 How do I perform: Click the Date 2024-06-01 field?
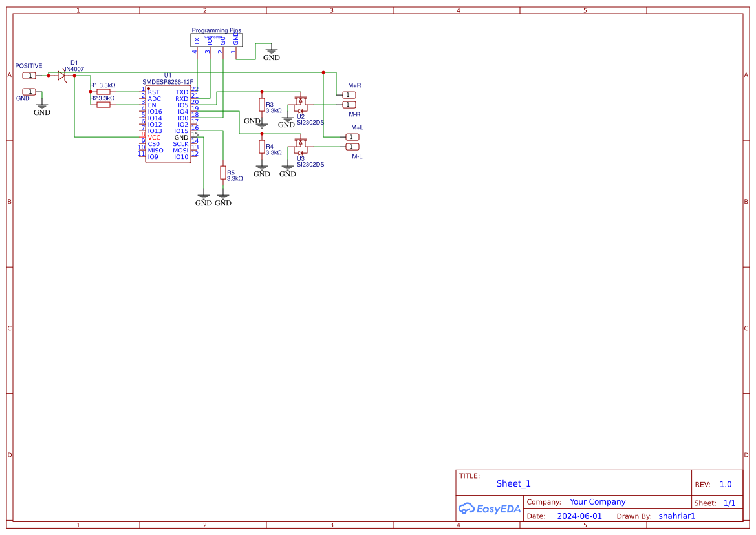pyautogui.click(x=579, y=516)
